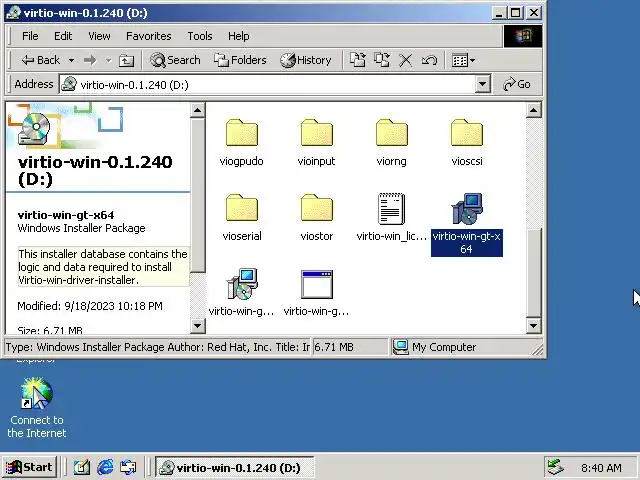Screen dimensions: 640x480
Task: Click Show Desktop quick launch icon
Action: [82, 467]
